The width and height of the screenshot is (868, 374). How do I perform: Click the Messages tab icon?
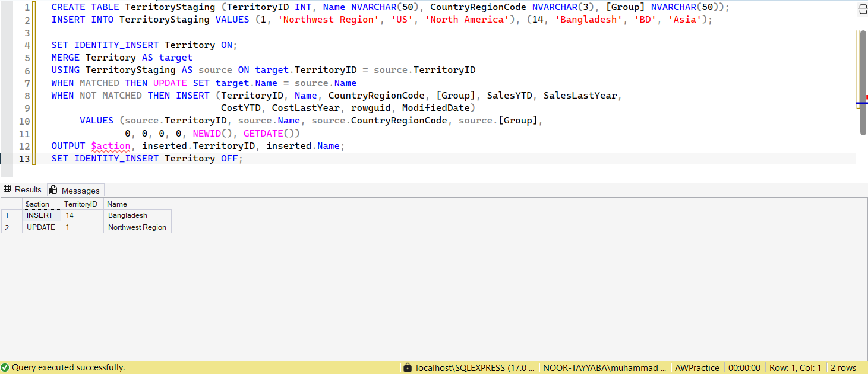coord(53,190)
